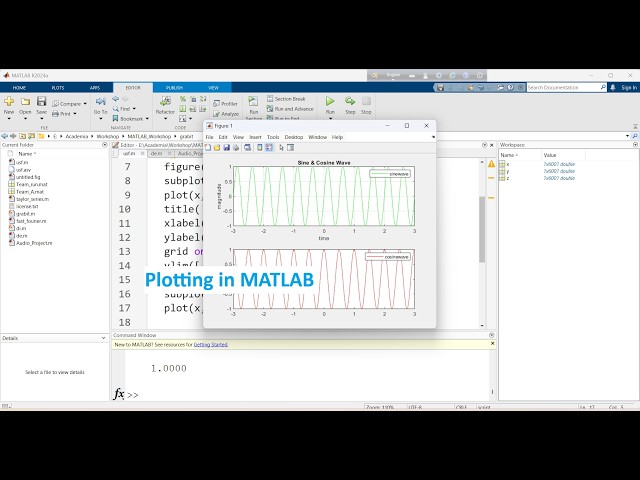Expand the Save dropdown arrow

pyautogui.click(x=41, y=119)
